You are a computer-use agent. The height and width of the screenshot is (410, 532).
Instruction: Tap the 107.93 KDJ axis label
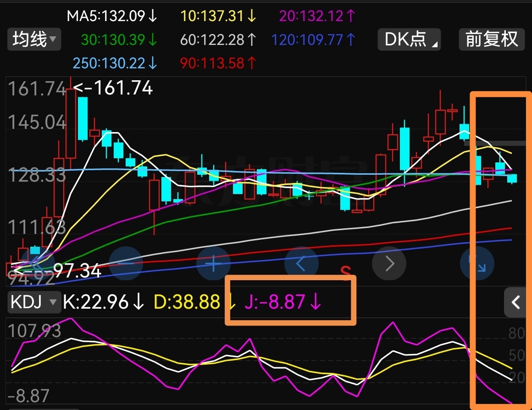point(34,331)
